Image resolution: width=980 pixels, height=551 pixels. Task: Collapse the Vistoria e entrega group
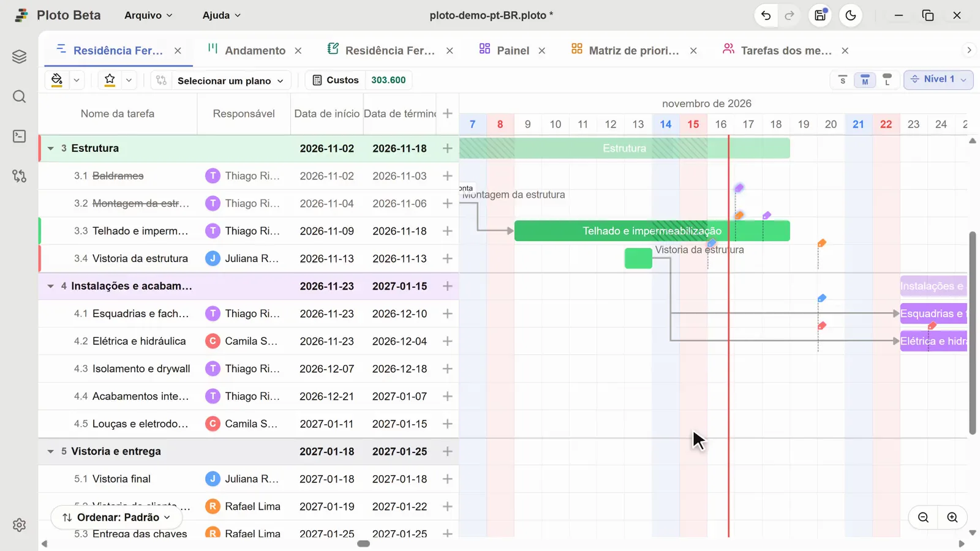[x=51, y=451]
